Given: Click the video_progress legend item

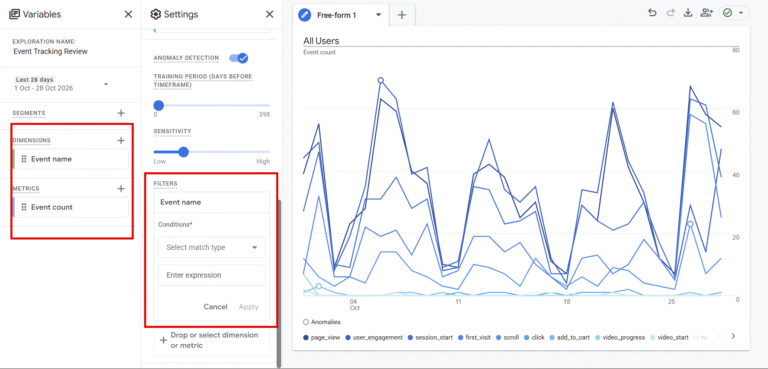Looking at the screenshot, I should tap(620, 337).
